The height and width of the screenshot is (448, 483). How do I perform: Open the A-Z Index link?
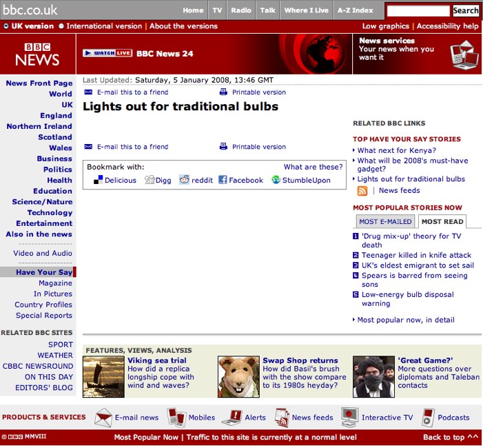click(355, 10)
